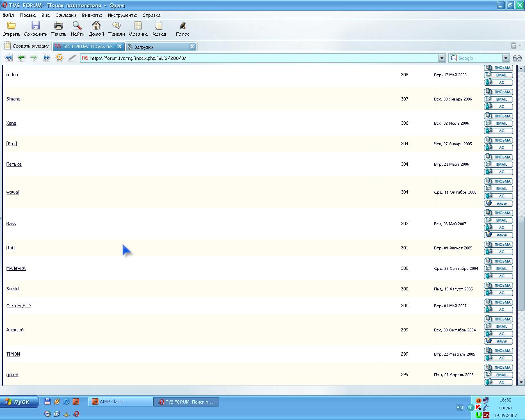The height and width of the screenshot is (420, 525).
Task: Open the Закладки menu
Action: [x=66, y=15]
